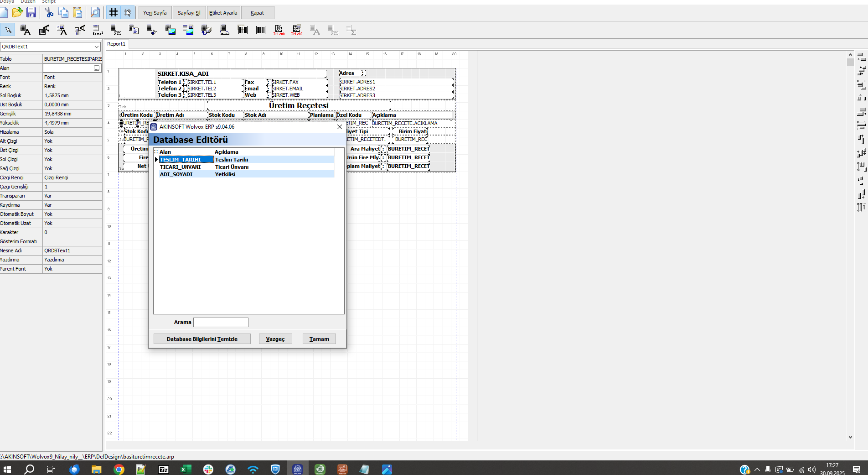Toggle the snap-to-grid button
This screenshot has width=868, height=475.
click(x=128, y=13)
